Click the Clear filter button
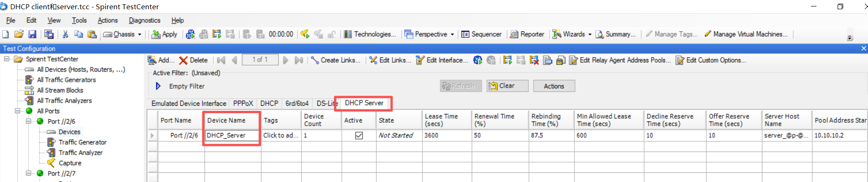 coord(507,86)
